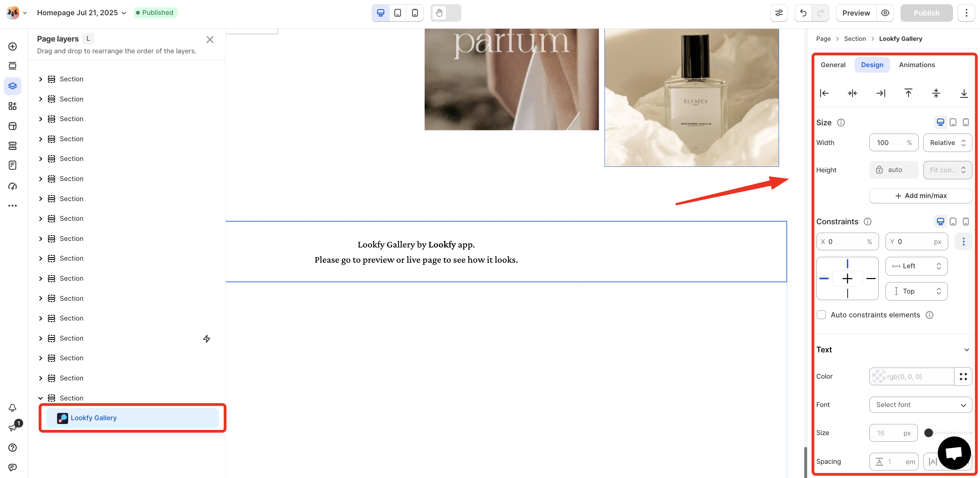Image resolution: width=980 pixels, height=478 pixels.
Task: Align element to left edge
Action: [824, 93]
